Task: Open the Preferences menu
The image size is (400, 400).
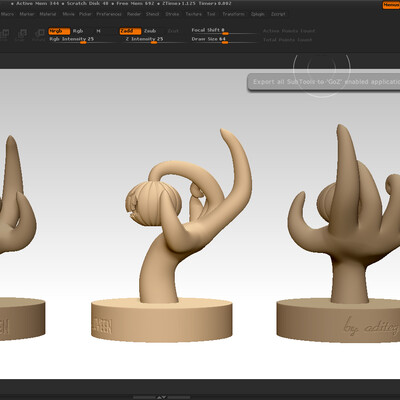Action: click(109, 14)
